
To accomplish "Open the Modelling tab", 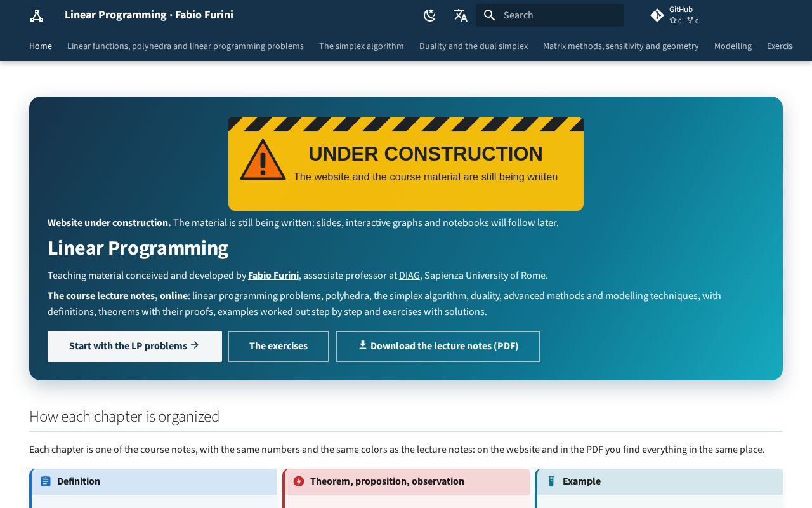I will [x=733, y=46].
